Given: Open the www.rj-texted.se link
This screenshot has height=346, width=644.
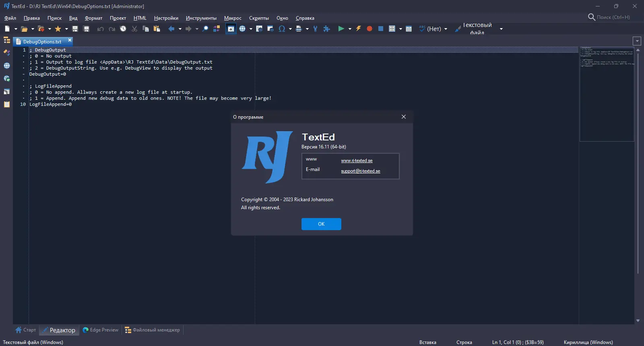Looking at the screenshot, I should (357, 161).
